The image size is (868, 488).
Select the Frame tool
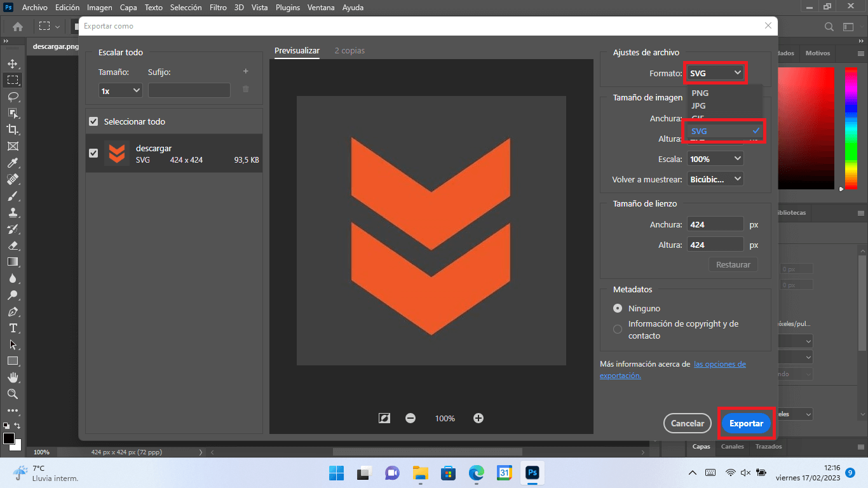12,146
